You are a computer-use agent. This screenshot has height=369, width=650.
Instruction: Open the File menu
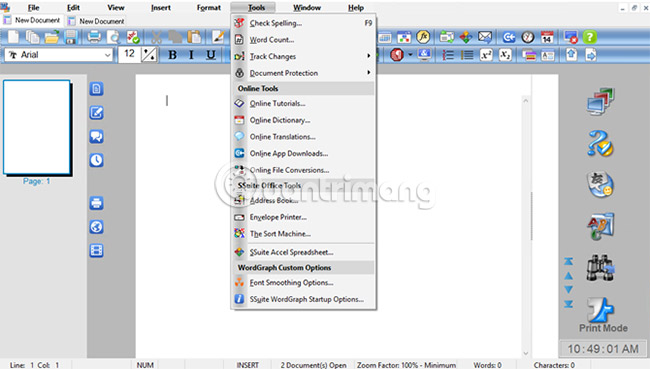[33, 7]
